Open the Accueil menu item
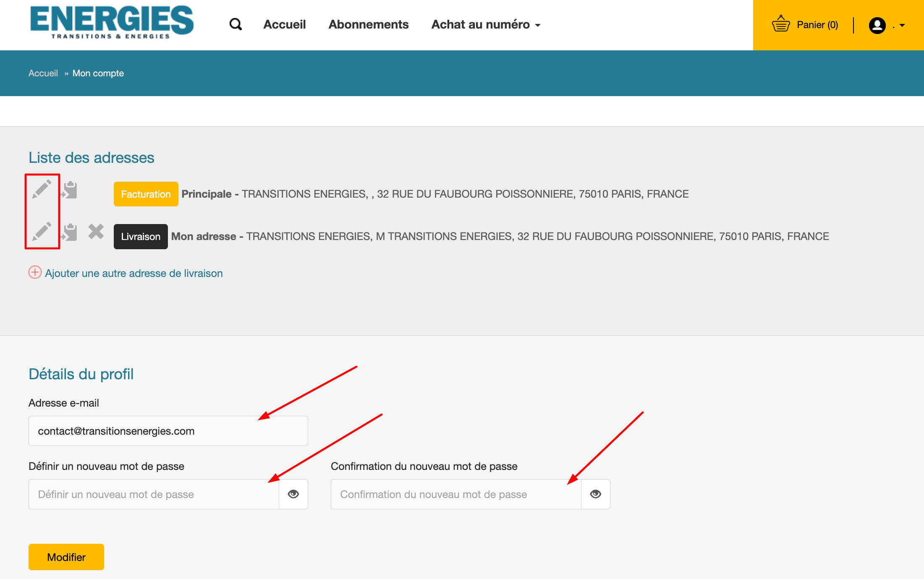This screenshot has width=924, height=579. tap(284, 24)
